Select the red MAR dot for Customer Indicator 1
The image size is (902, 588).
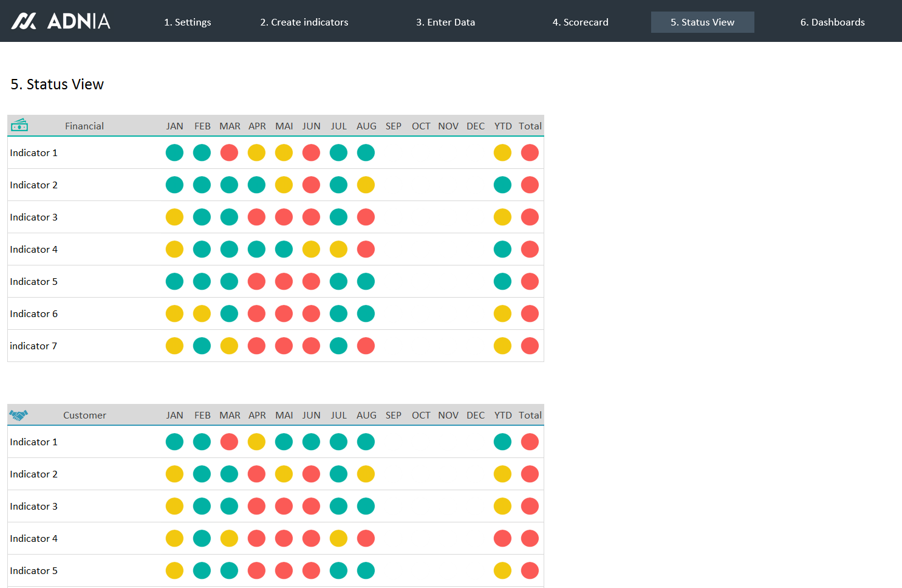[229, 442]
